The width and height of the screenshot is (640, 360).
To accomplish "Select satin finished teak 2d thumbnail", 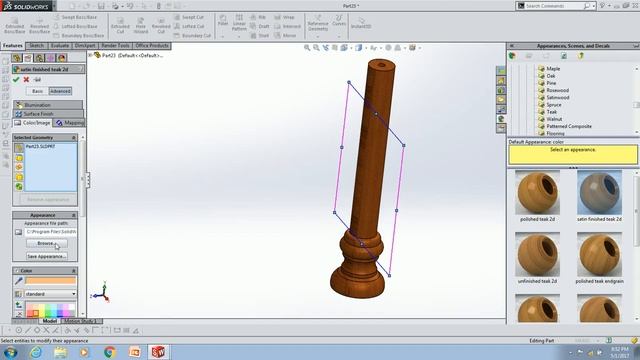I will click(x=599, y=193).
